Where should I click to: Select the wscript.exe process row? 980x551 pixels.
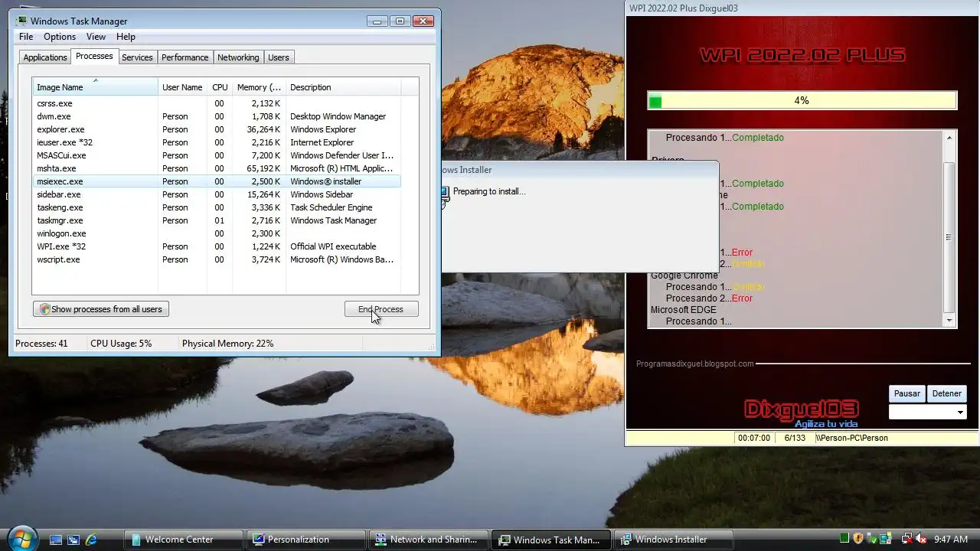coord(216,259)
